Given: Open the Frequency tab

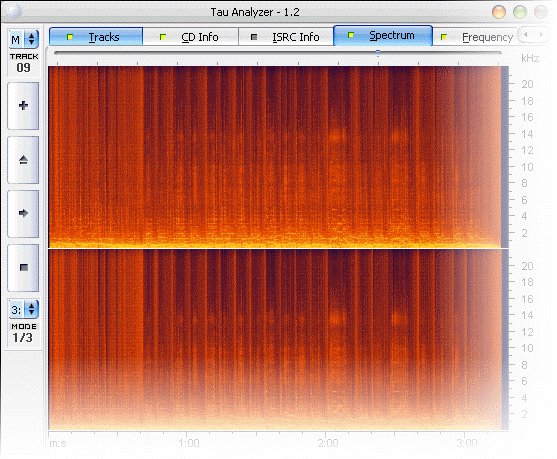Looking at the screenshot, I should 476,37.
